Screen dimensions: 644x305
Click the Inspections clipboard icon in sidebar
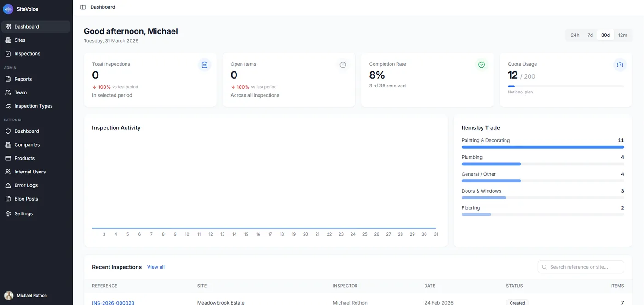coord(8,53)
